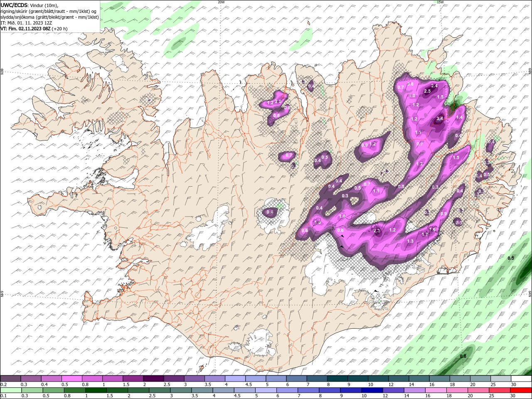Click the bright pink 0.5 snow legend swatch
532x399 pixels.
[x=71, y=378]
